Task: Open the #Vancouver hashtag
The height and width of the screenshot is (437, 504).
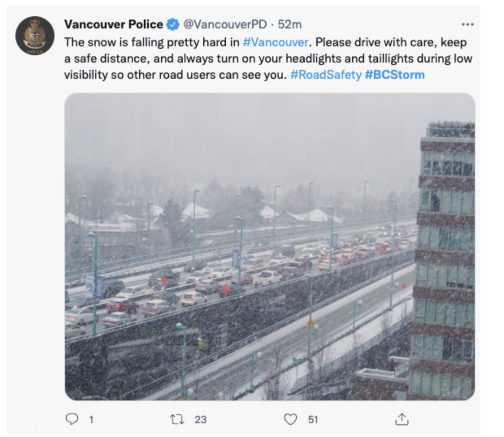Action: [x=276, y=42]
